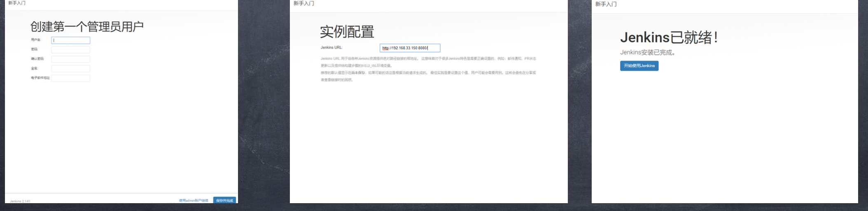Screen dimensions: 868x211
Task: Click 新手入门 title in Jenkins已就绪 panel
Action: click(606, 4)
